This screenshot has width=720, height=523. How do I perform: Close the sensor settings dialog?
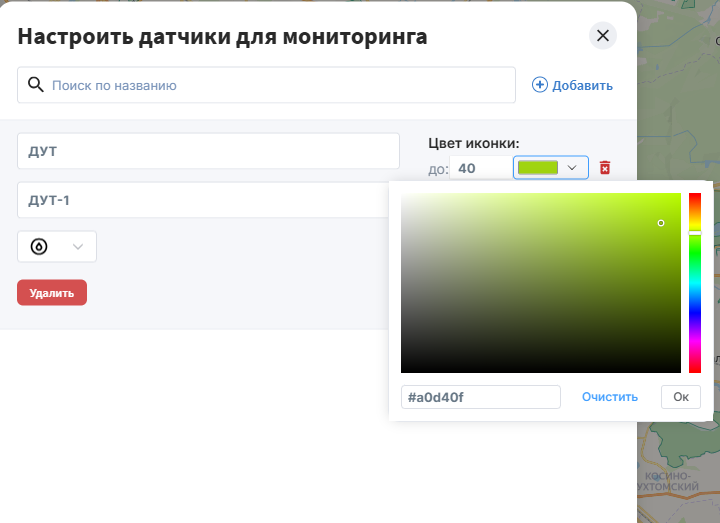point(602,35)
